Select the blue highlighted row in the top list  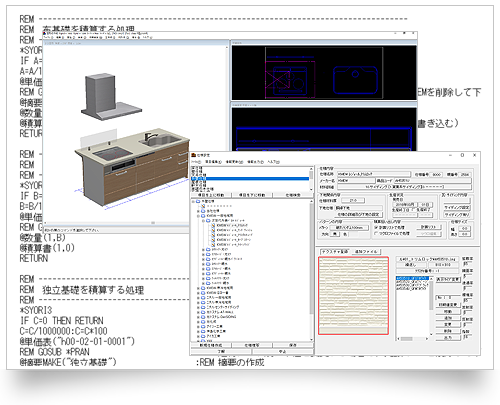(x=250, y=179)
